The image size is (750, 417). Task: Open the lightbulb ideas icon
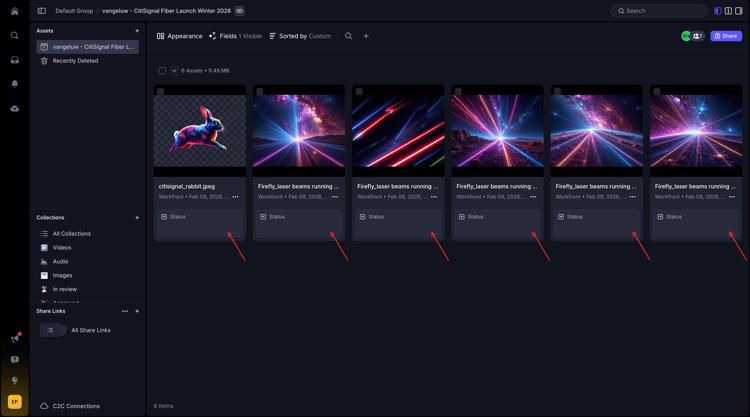[x=15, y=380]
